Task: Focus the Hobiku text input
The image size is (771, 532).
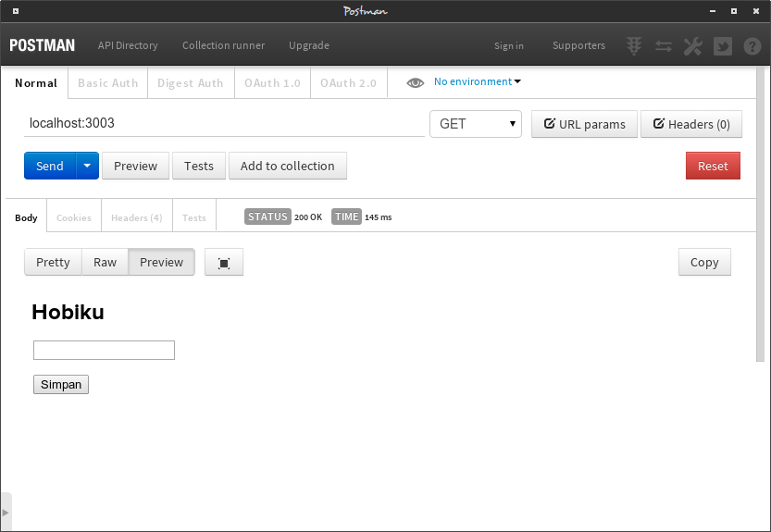Action: pyautogui.click(x=104, y=350)
